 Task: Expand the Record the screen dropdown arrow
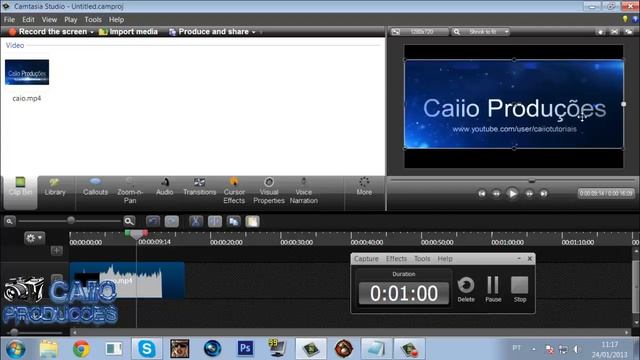[x=92, y=32]
